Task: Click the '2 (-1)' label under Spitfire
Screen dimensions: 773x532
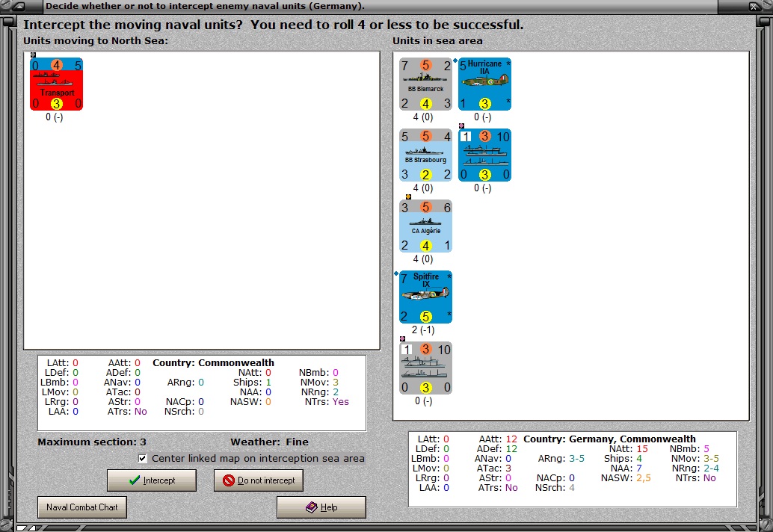Action: (423, 330)
